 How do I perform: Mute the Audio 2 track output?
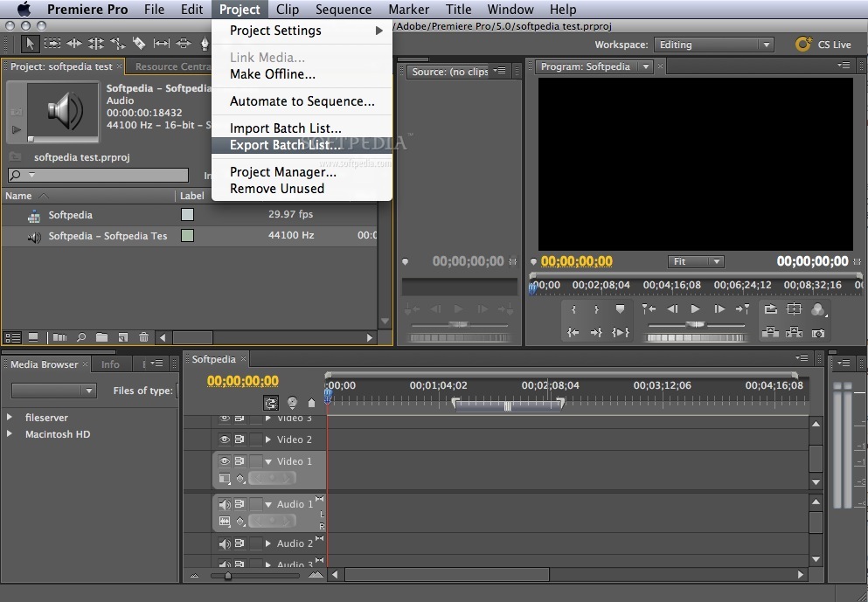tap(224, 543)
